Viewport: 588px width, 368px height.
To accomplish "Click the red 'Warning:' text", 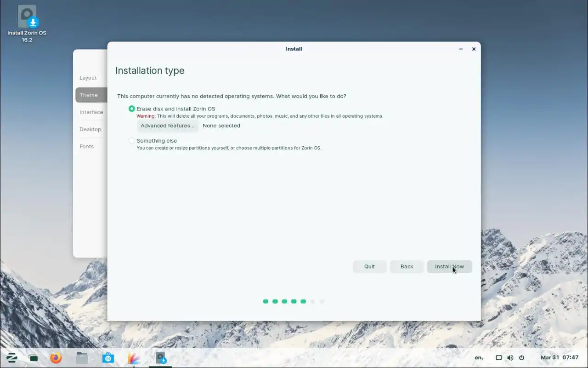I will pyautogui.click(x=146, y=116).
